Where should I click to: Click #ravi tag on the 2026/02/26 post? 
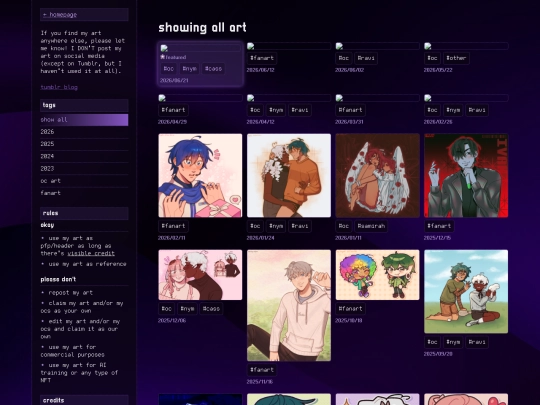click(x=477, y=110)
